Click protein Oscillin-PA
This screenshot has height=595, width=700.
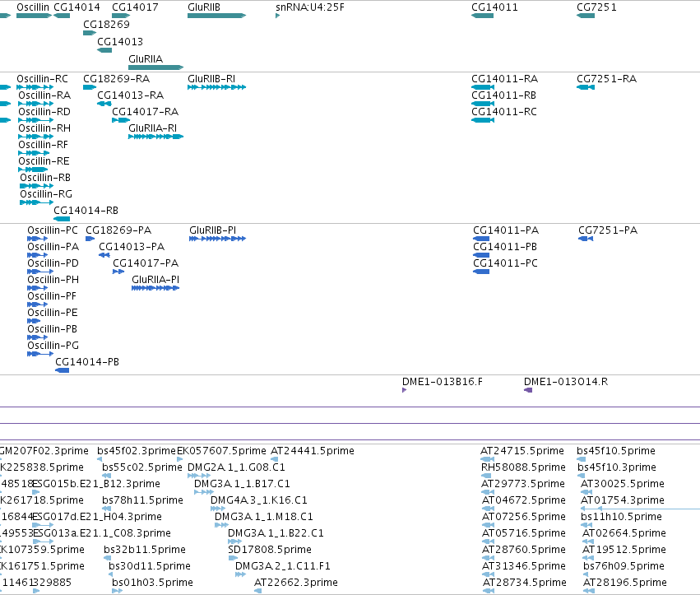(53, 247)
